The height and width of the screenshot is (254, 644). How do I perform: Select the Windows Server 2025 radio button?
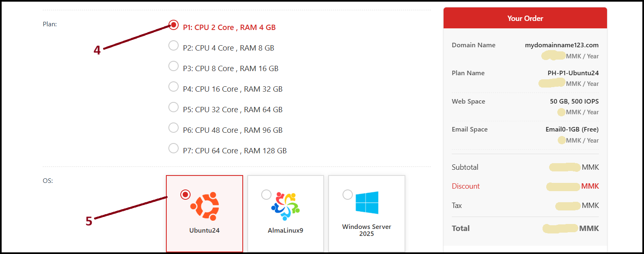click(347, 194)
